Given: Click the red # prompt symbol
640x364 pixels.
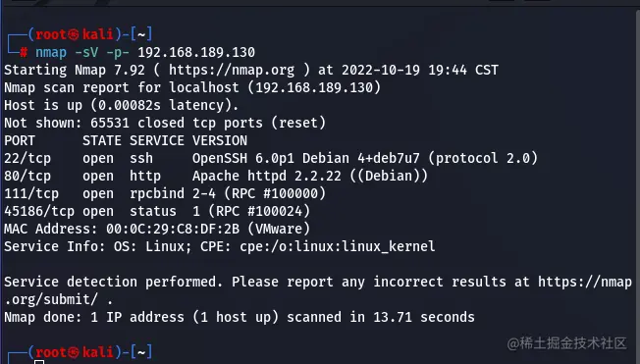Looking at the screenshot, I should tap(24, 52).
